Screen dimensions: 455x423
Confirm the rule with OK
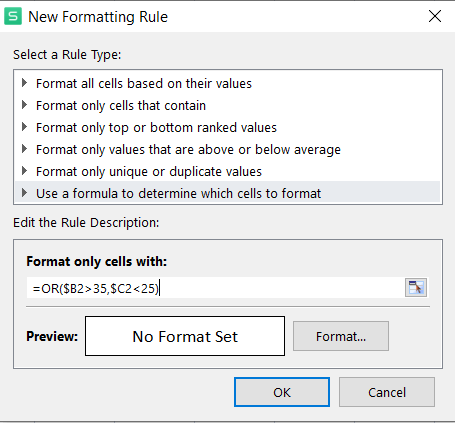pyautogui.click(x=282, y=392)
